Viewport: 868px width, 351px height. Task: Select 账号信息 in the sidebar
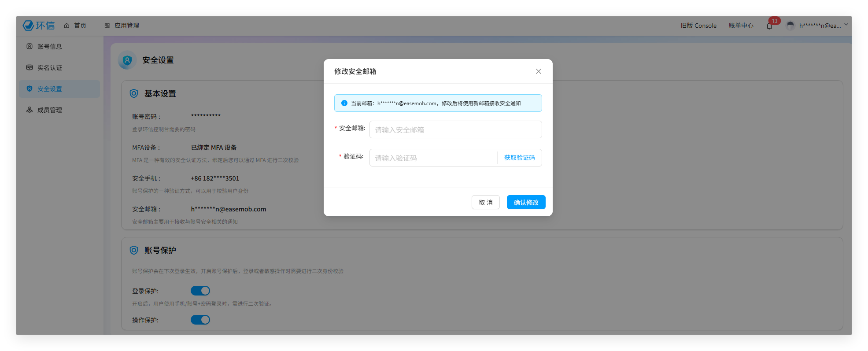pyautogui.click(x=49, y=47)
